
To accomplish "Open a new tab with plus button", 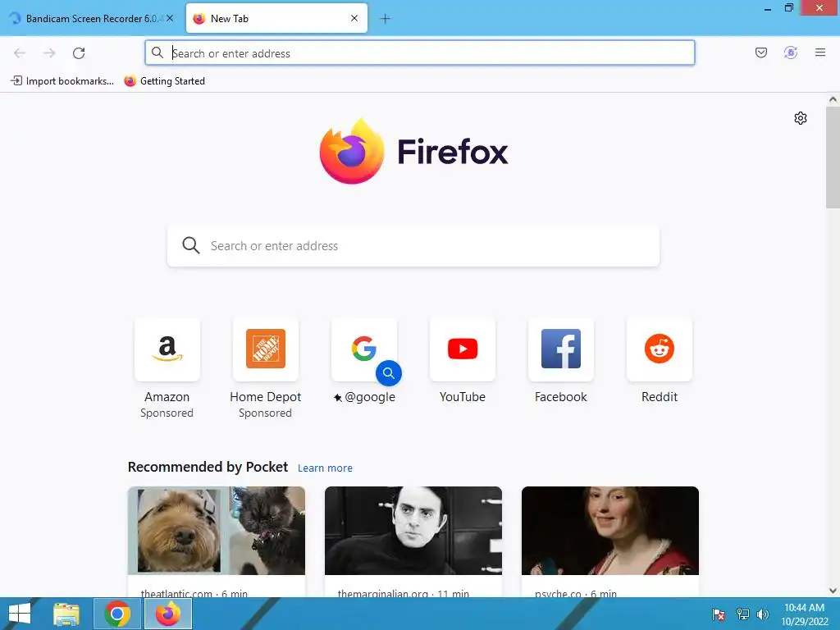I will [385, 19].
